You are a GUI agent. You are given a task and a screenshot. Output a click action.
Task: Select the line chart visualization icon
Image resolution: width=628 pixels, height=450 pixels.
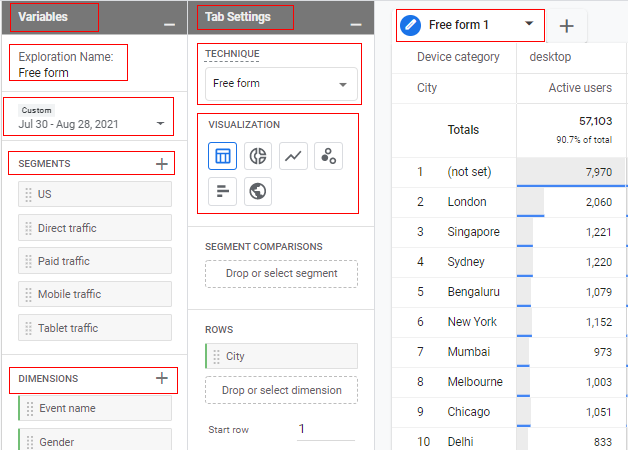(293, 156)
